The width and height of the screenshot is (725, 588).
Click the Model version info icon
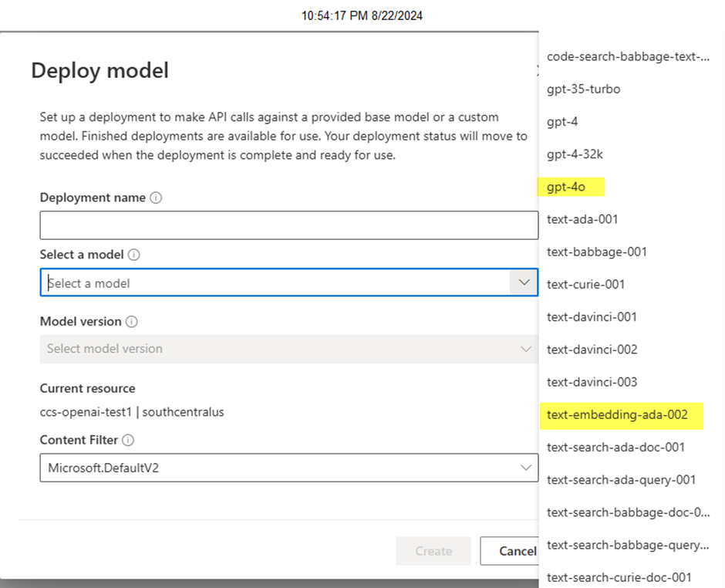[132, 322]
